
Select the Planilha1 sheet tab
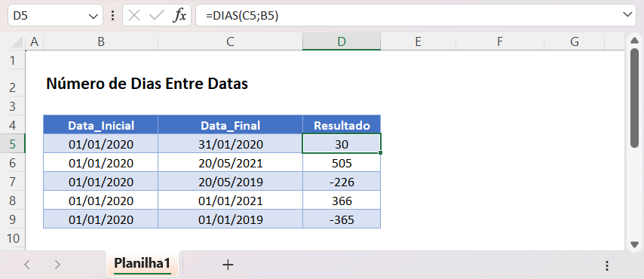point(142,263)
